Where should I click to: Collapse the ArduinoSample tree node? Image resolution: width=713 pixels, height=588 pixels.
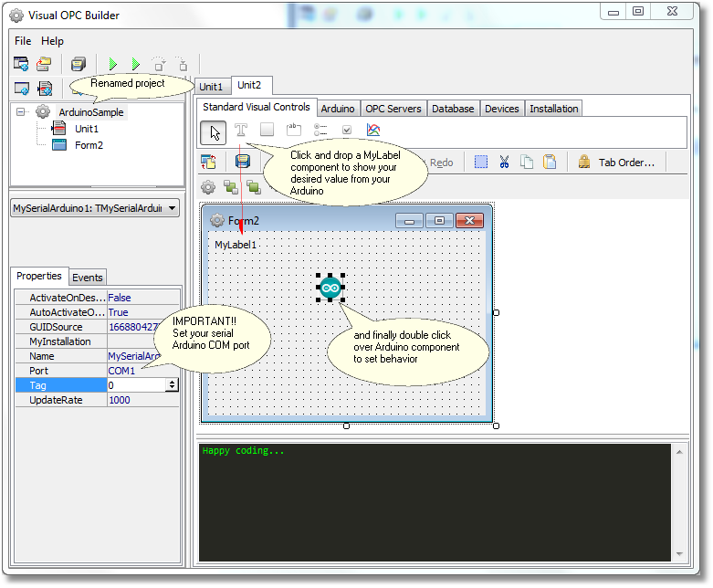[x=20, y=112]
